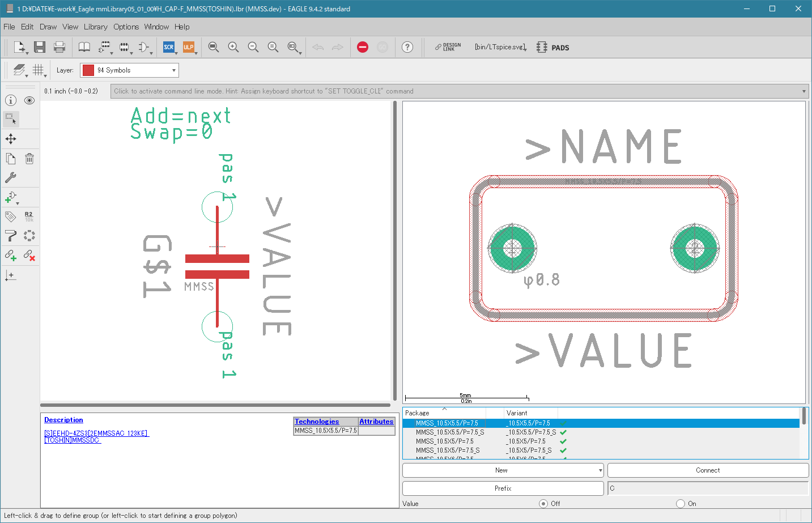Select the Connect link-plus tool

(11, 256)
